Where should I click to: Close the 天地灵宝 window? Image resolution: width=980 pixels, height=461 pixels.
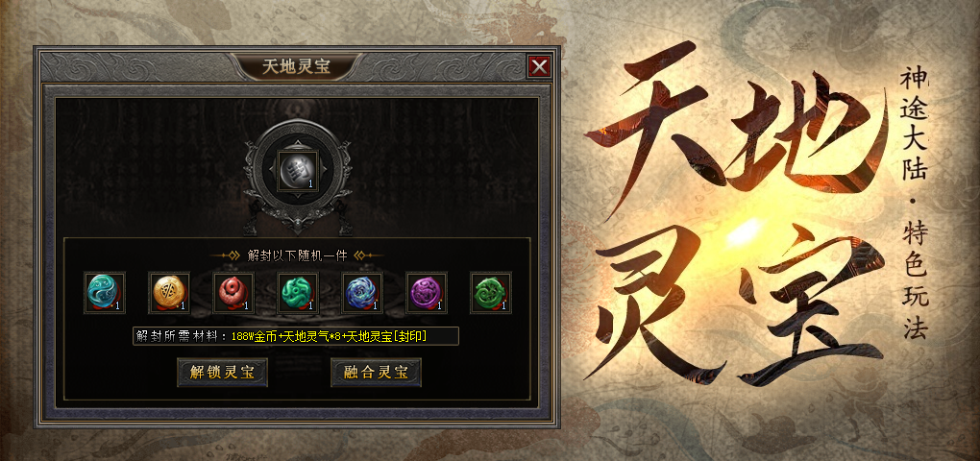(539, 66)
